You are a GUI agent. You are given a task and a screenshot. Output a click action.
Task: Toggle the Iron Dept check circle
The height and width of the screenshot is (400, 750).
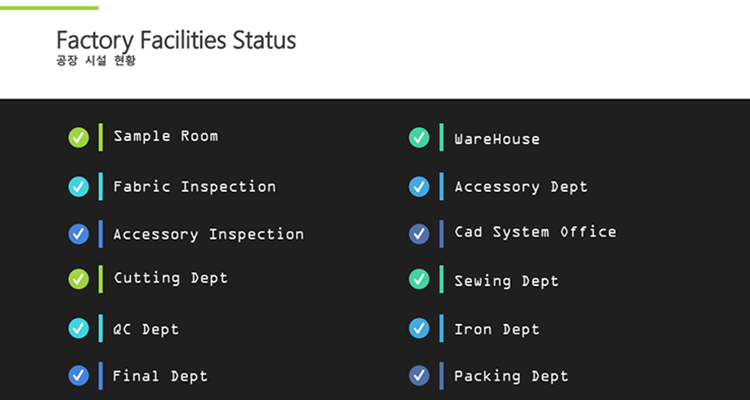[x=419, y=328]
